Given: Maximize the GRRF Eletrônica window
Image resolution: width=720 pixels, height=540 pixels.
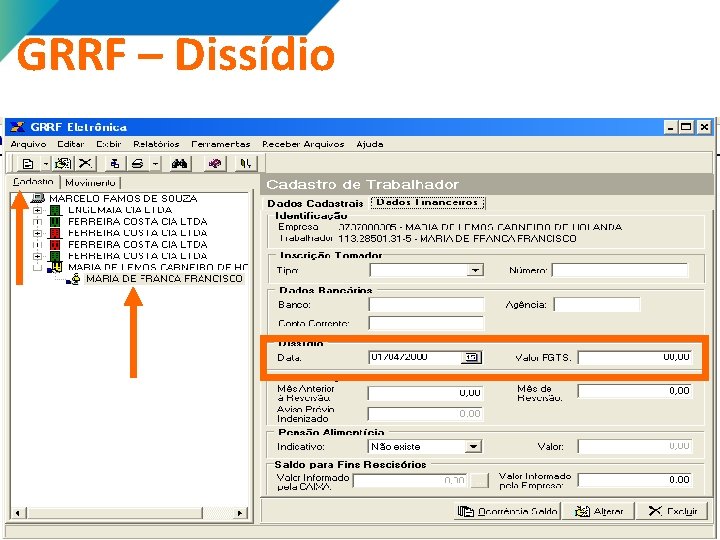Looking at the screenshot, I should (686, 127).
